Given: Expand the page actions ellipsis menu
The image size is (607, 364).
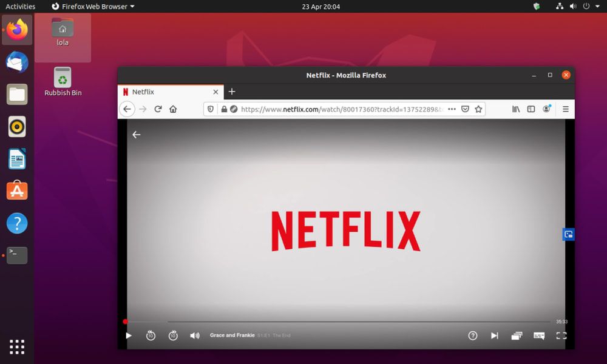Looking at the screenshot, I should (x=452, y=109).
